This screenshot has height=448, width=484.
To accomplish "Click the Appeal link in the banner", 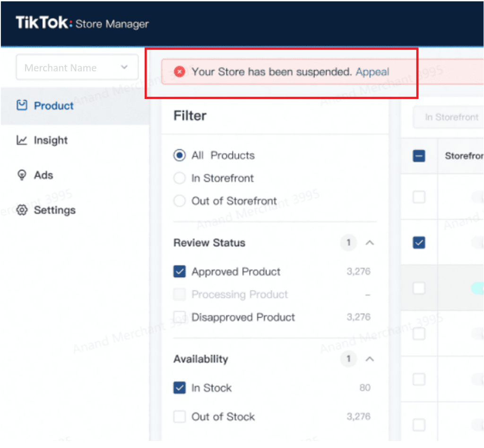I will coord(372,72).
